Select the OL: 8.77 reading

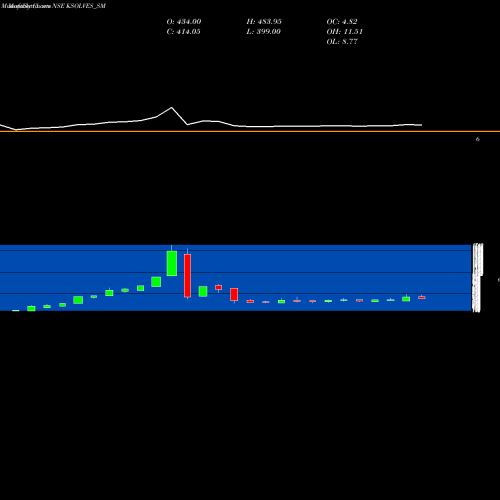pos(342,41)
